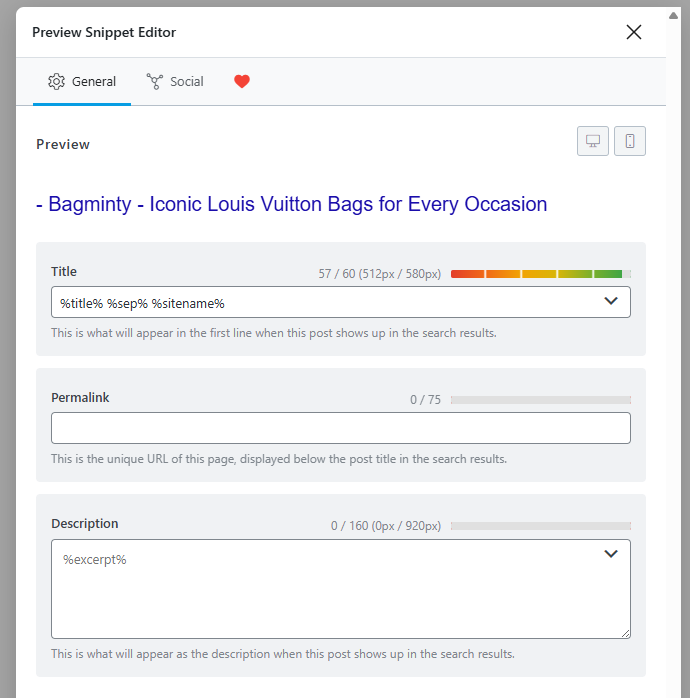The height and width of the screenshot is (698, 690).
Task: Click the gear icon on General tab
Action: 57,82
